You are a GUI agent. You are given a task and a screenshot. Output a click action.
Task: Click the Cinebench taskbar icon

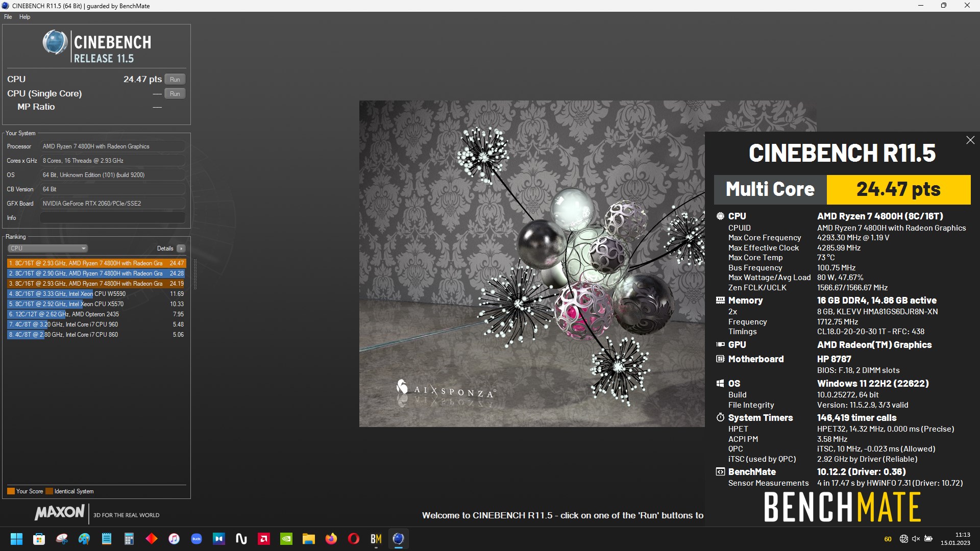tap(399, 539)
